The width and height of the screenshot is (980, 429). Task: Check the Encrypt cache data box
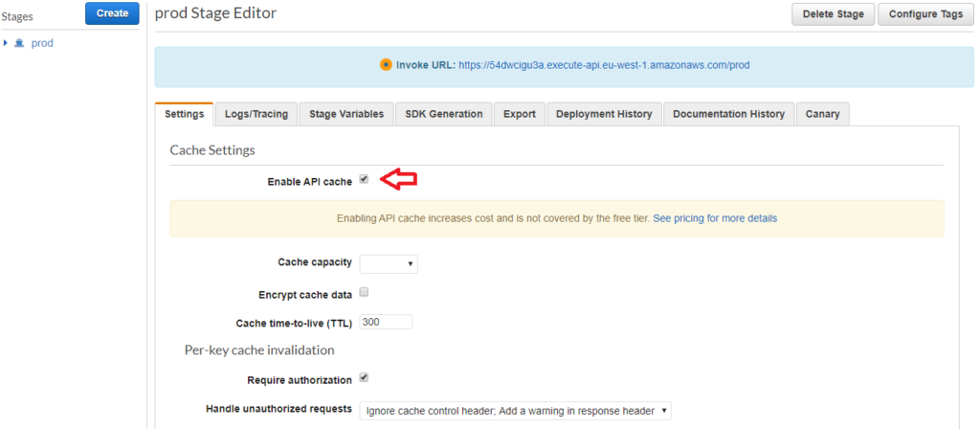364,293
